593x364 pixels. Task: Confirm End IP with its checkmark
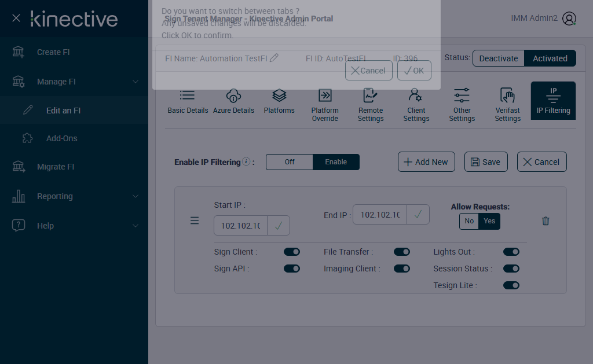(x=418, y=215)
